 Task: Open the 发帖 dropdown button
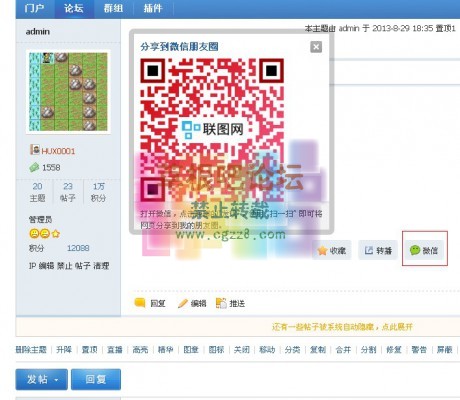[x=42, y=379]
